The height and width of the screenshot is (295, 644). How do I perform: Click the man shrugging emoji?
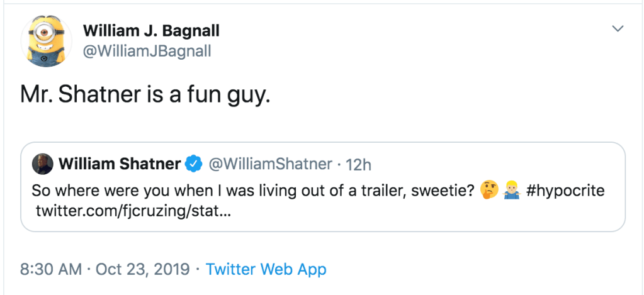coord(511,189)
